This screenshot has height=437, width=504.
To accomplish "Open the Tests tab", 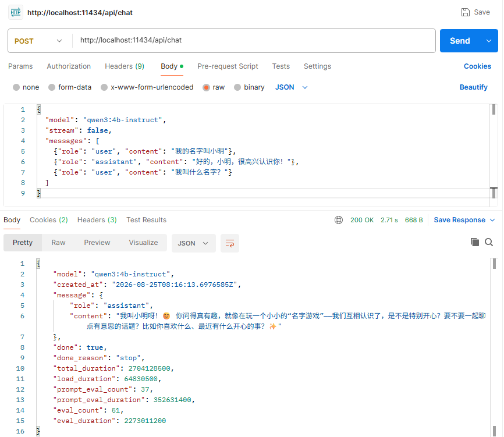I will (281, 66).
